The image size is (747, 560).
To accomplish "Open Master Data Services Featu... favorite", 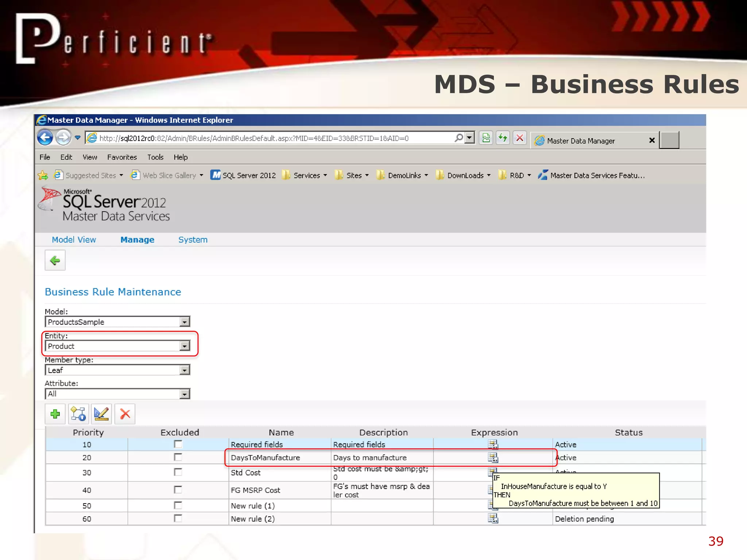I will [x=591, y=175].
